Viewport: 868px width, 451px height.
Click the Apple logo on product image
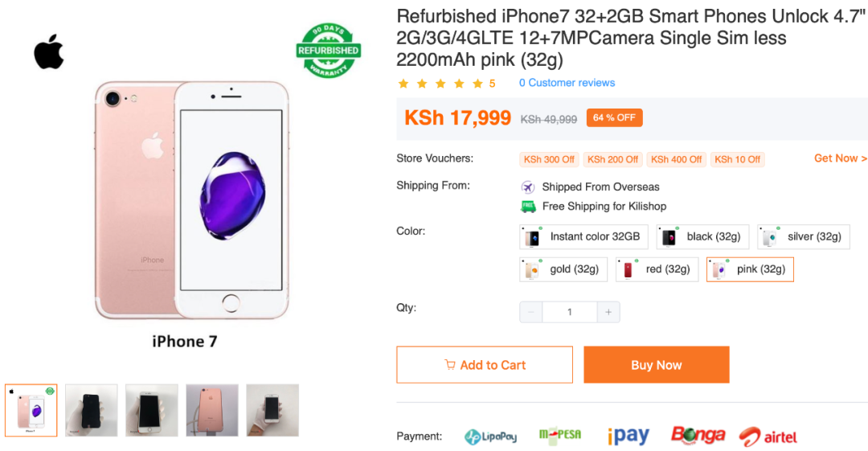[x=49, y=51]
